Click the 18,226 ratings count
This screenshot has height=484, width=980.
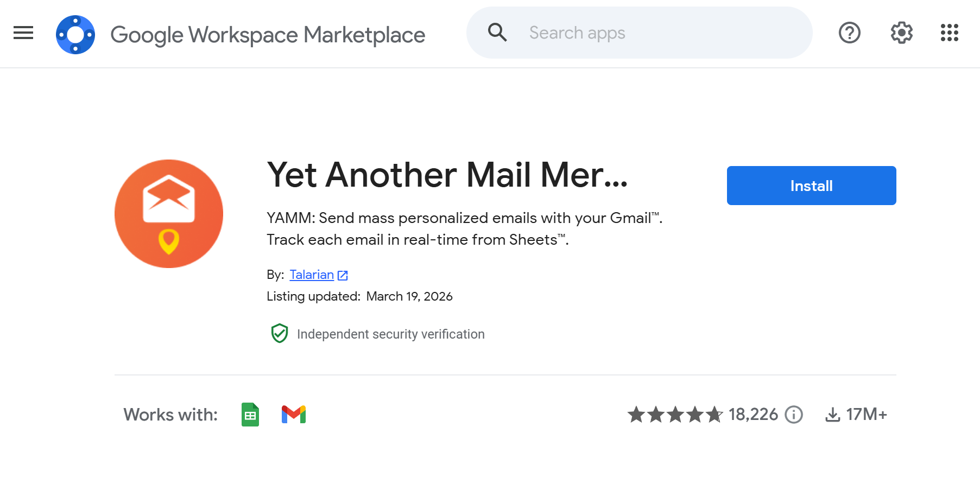753,415
